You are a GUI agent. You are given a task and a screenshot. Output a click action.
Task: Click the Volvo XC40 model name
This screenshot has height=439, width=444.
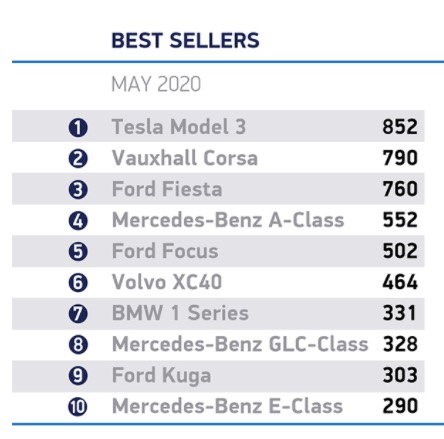coord(167,282)
